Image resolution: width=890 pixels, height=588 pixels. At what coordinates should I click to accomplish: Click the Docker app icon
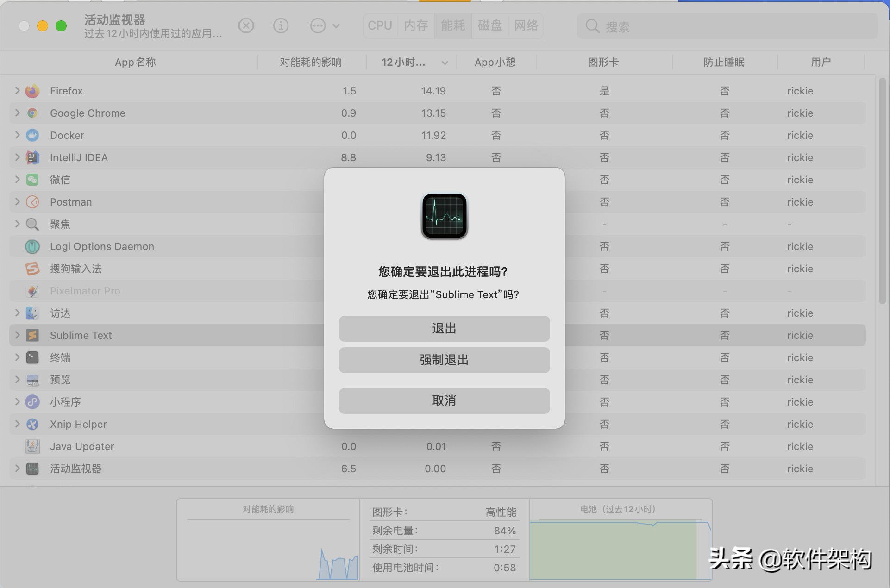[31, 135]
